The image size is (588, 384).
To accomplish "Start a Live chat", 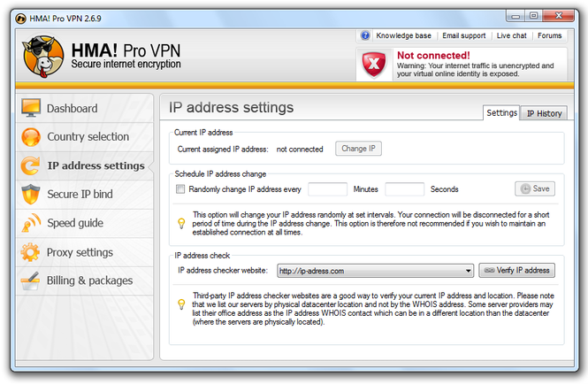I will coord(511,35).
